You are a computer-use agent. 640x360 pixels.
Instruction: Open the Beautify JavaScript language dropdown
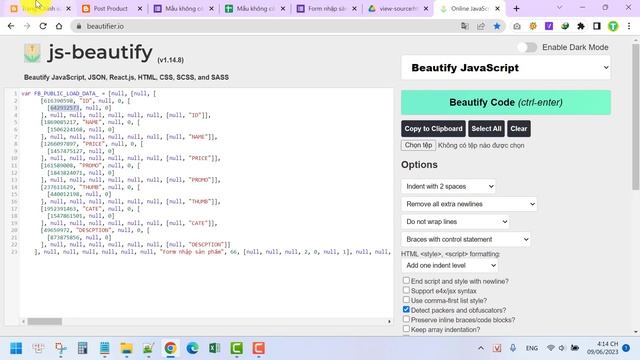click(x=506, y=68)
